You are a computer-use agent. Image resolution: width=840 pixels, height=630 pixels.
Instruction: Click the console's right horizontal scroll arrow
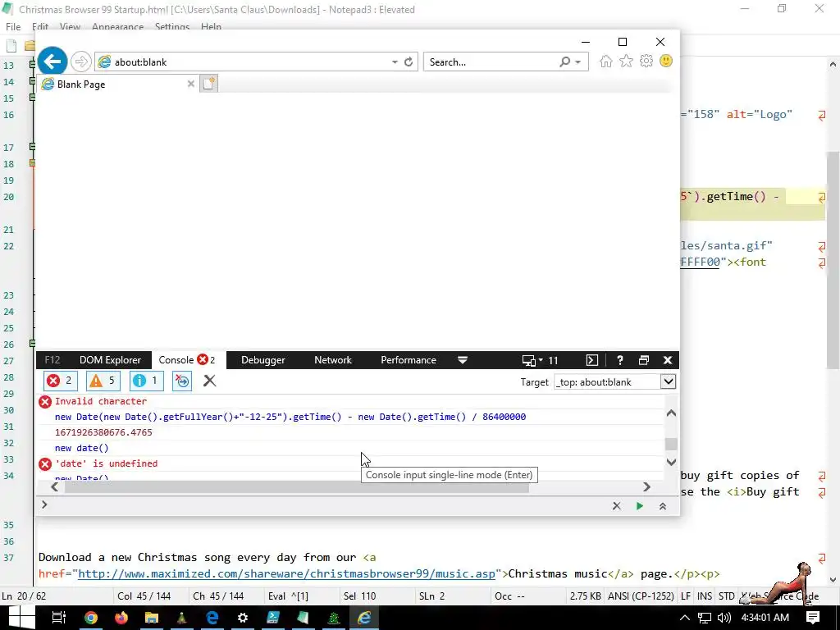pos(646,486)
